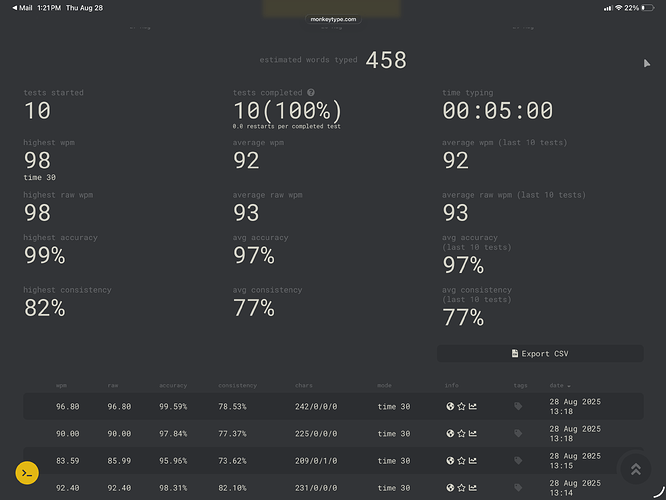Click globe language icon in 96.80 wpm row

[450, 406]
